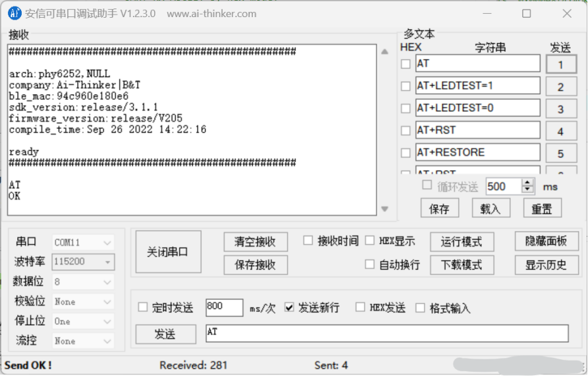Click the ble_mac:94c960e180e6 line
This screenshot has height=377, width=588.
(x=68, y=96)
